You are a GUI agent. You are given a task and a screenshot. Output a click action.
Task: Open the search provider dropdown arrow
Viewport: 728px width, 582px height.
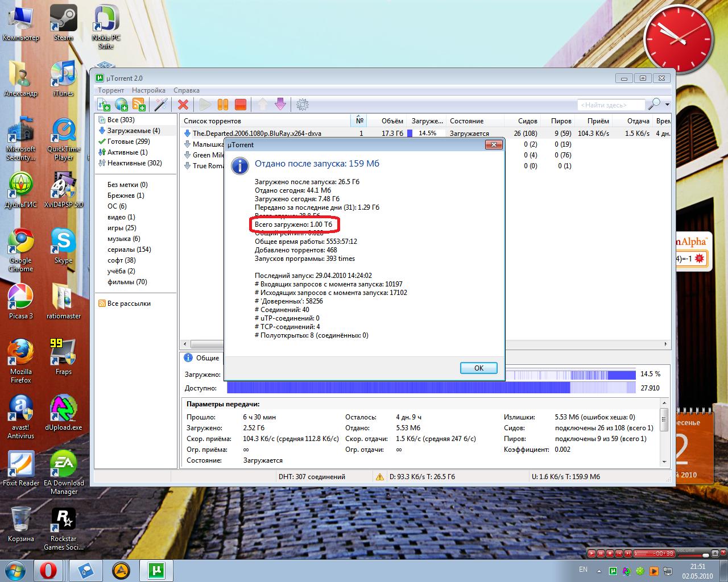667,105
